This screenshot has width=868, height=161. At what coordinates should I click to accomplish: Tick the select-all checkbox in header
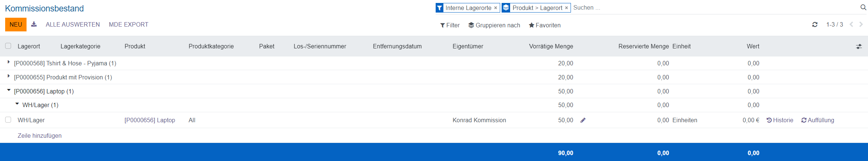[8, 46]
